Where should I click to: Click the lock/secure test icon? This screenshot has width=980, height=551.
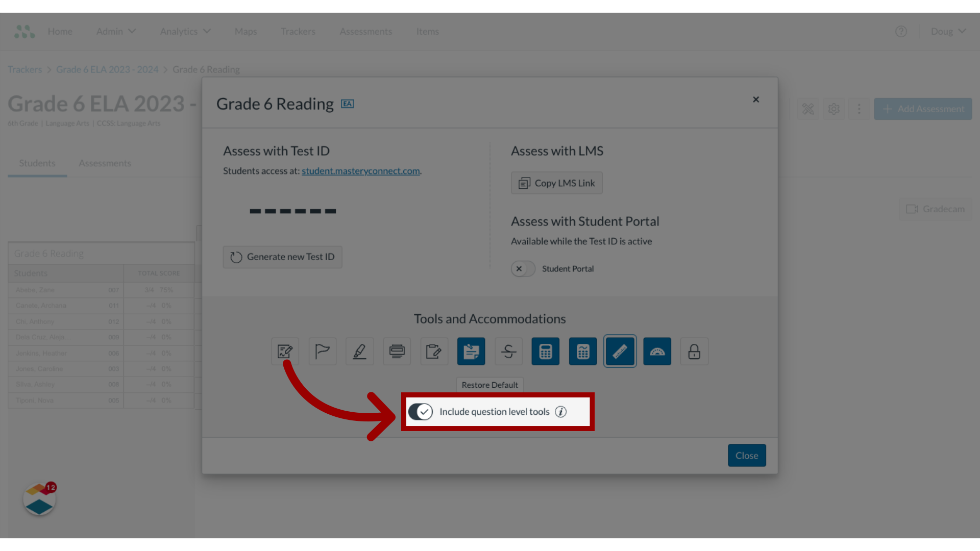[x=694, y=350]
